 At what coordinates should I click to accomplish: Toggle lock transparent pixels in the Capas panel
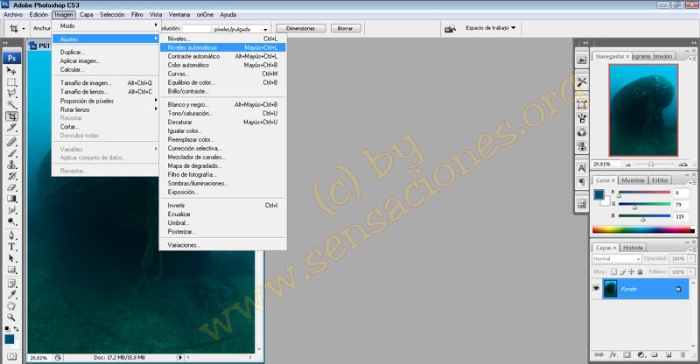point(614,272)
